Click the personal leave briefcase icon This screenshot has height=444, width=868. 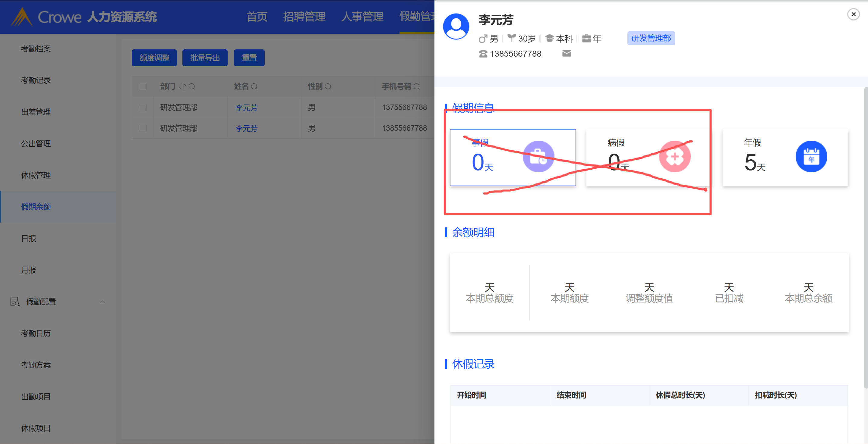[538, 157]
